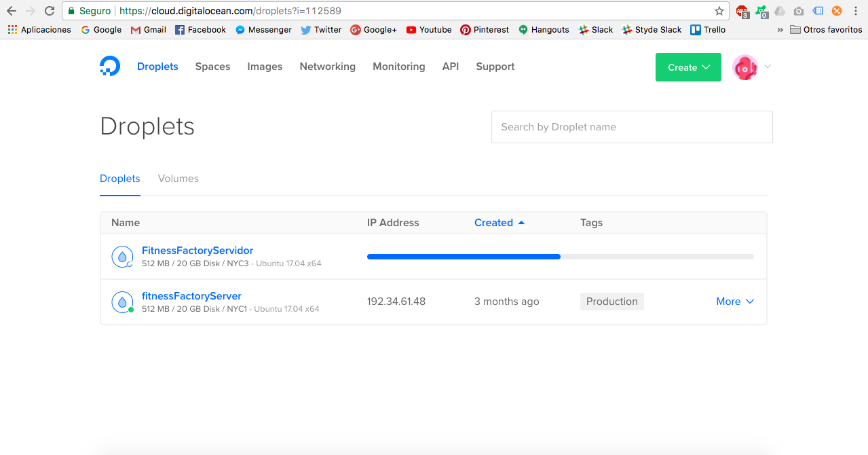Viewport: 868px width, 455px height.
Task: Click the Name column header
Action: pyautogui.click(x=126, y=223)
